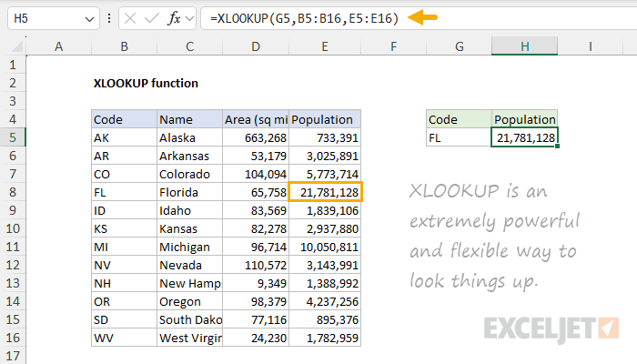The width and height of the screenshot is (637, 364).
Task: Select column B header
Action: click(x=125, y=46)
